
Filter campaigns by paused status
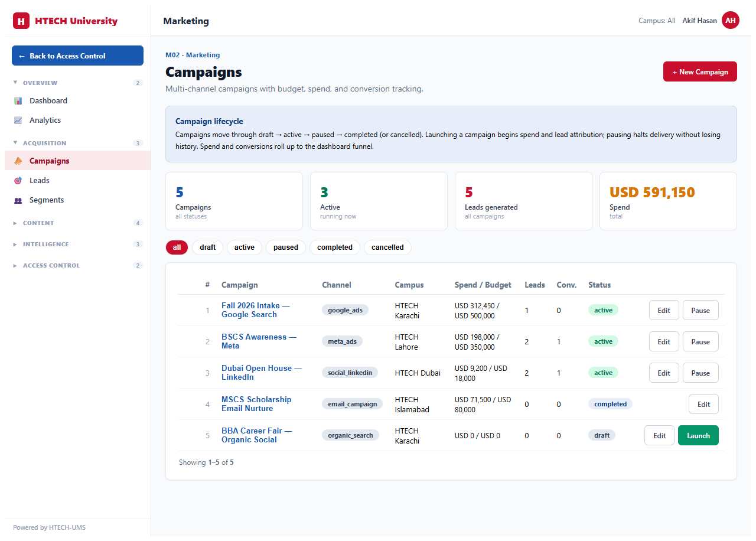coord(286,247)
